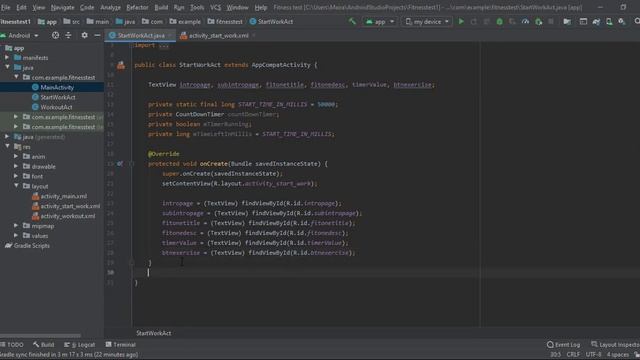Expand the anim folder

click(16, 156)
